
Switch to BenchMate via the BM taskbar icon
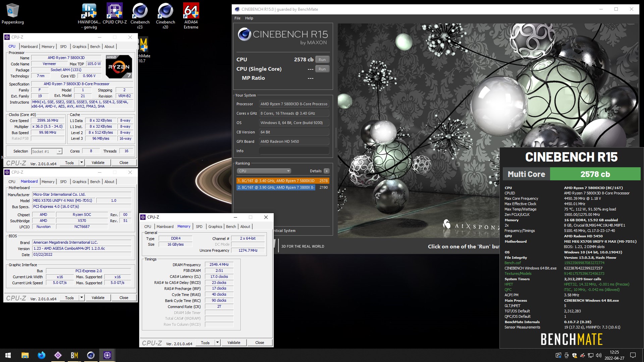[x=74, y=355]
